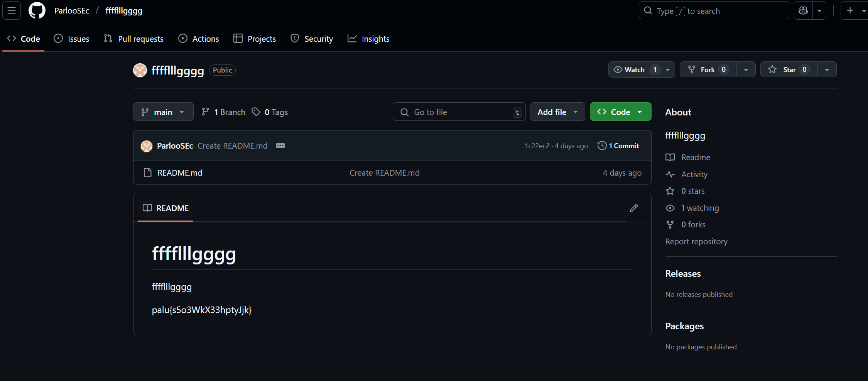Open the README.md file
This screenshot has width=868, height=381.
pos(180,173)
